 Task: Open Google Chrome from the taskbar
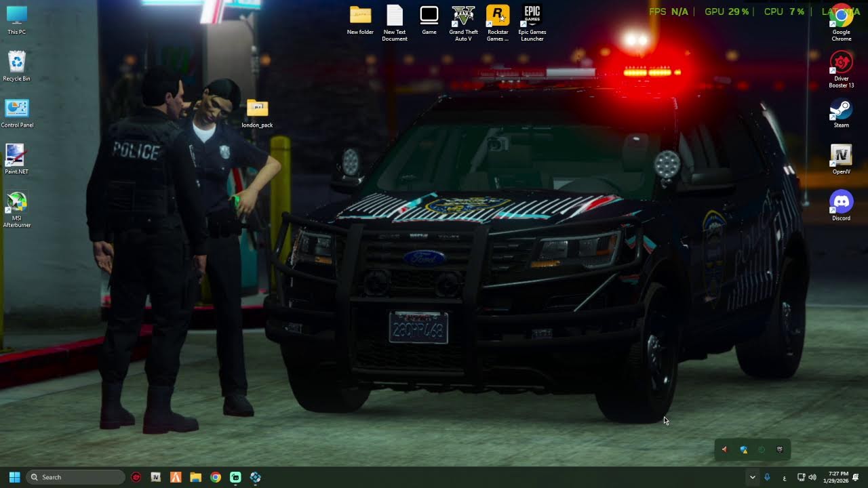click(x=216, y=477)
